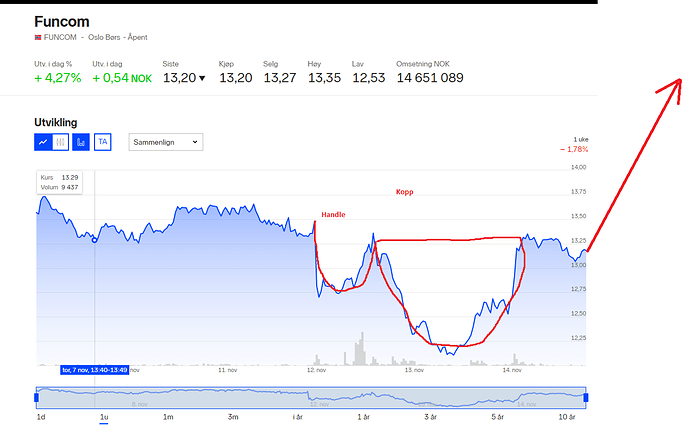
Task: Toggle the volume bars chart icon
Action: coord(81,142)
